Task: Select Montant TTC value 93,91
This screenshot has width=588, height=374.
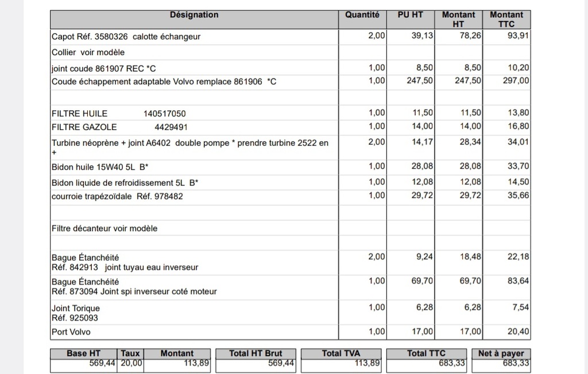Action: coord(519,36)
